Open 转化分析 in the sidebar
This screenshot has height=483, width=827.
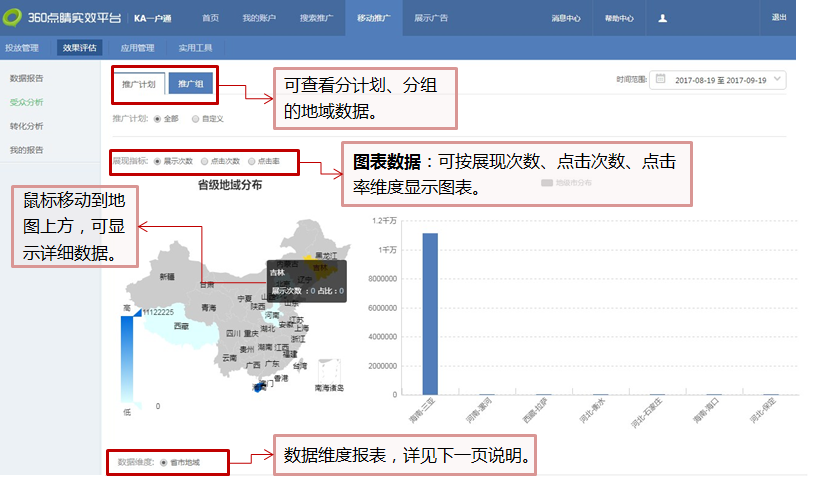coord(27,126)
